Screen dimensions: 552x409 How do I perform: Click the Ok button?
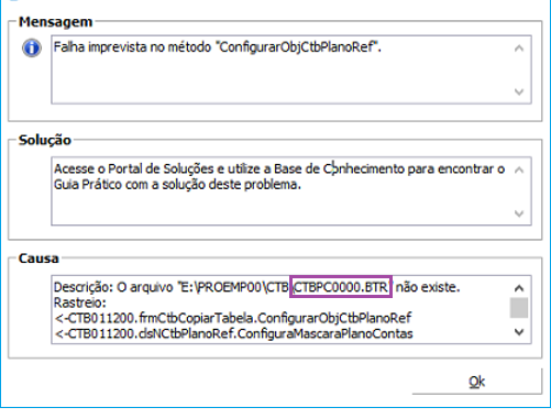click(x=477, y=382)
